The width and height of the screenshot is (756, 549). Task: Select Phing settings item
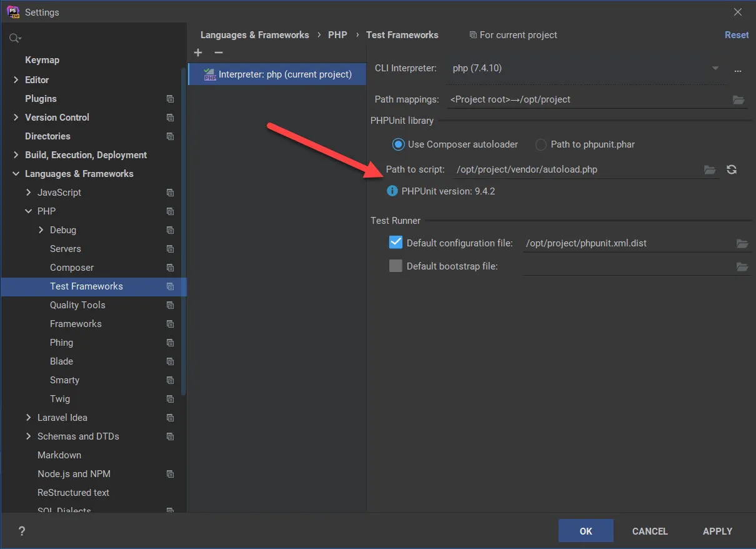[x=61, y=343]
